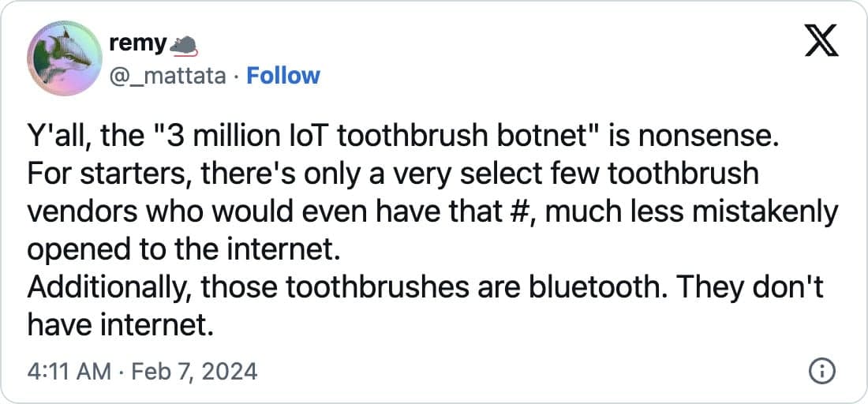Click the 4:11 AM time text
This screenshot has height=404, width=868.
tap(69, 371)
